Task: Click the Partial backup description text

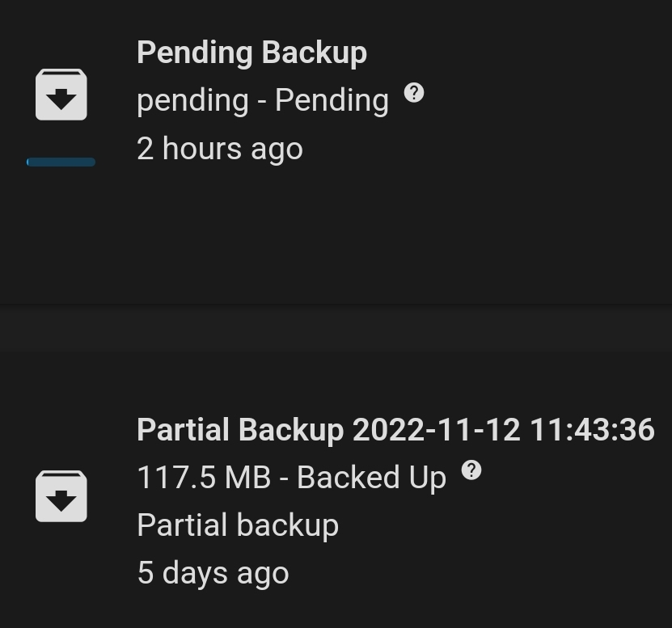Action: tap(238, 525)
